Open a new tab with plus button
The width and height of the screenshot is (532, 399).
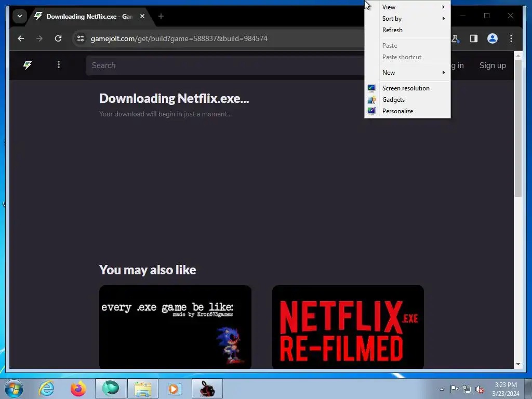[x=161, y=16]
